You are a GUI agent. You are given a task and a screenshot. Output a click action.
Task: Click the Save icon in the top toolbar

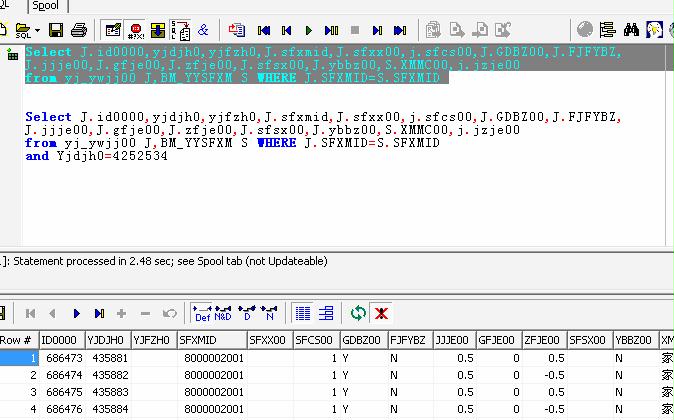56,31
